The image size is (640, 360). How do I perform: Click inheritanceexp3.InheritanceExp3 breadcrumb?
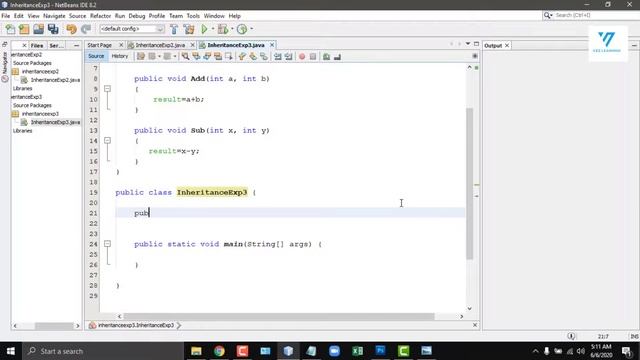[136, 325]
